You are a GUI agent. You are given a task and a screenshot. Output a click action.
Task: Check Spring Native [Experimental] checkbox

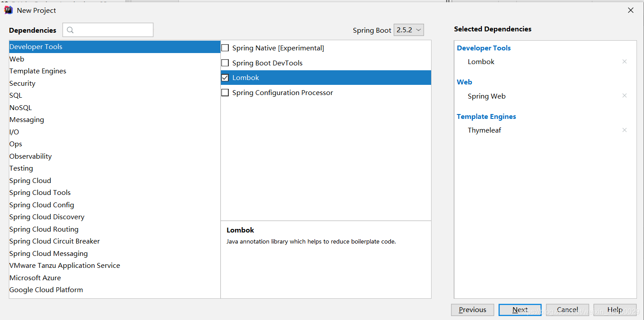[225, 48]
